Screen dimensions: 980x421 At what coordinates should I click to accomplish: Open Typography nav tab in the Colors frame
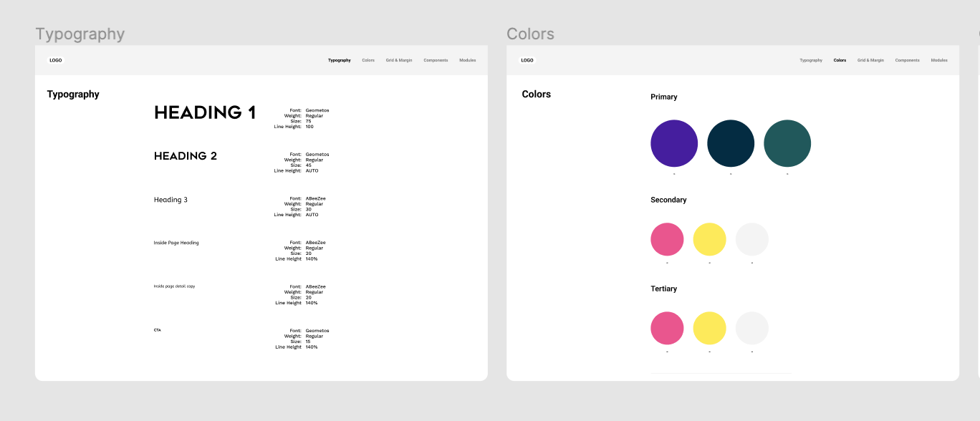pos(811,60)
